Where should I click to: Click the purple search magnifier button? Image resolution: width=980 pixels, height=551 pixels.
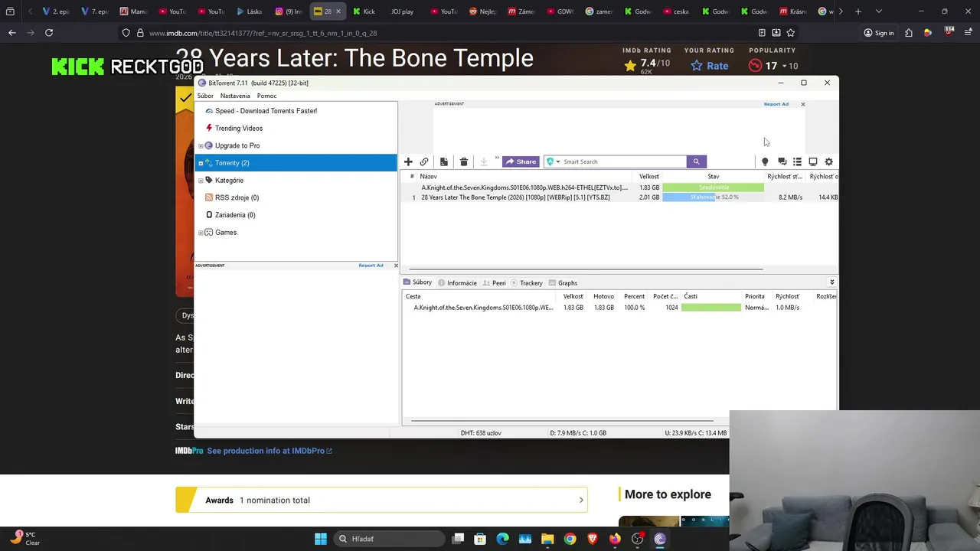point(696,161)
